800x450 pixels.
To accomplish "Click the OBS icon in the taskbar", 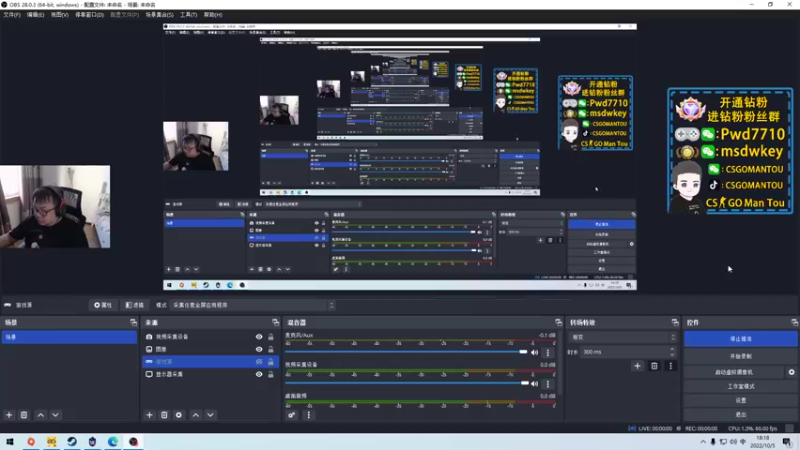I will (133, 441).
